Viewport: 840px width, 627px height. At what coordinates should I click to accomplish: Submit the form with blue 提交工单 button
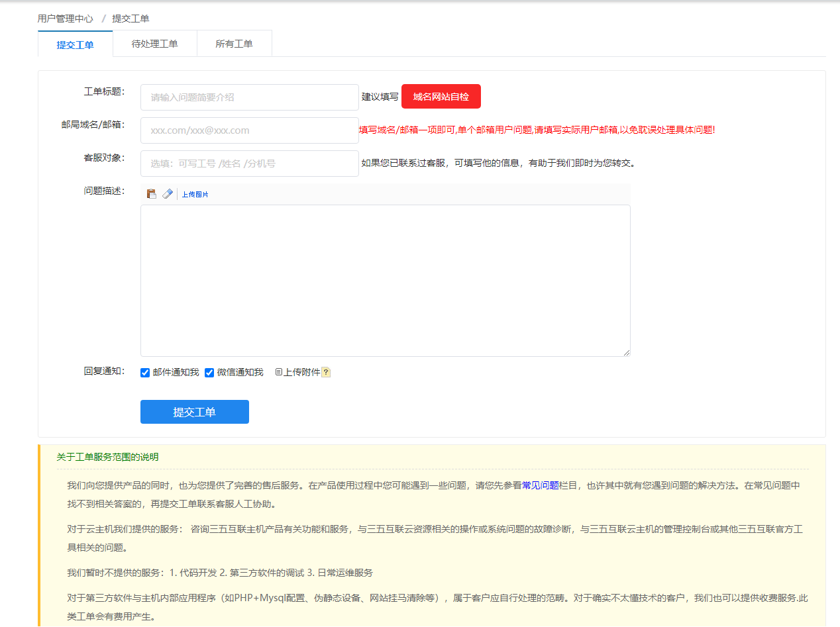(x=194, y=412)
